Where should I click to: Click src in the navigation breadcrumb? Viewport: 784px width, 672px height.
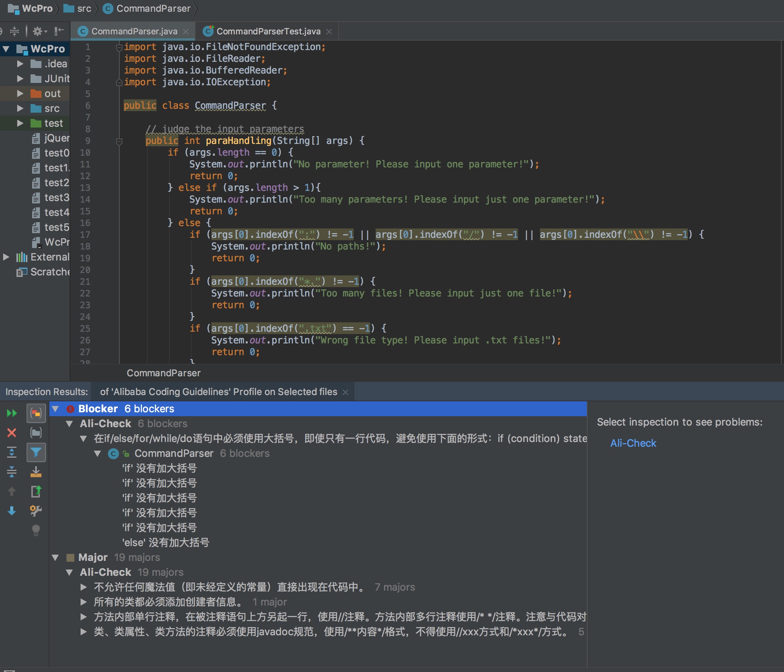(84, 9)
